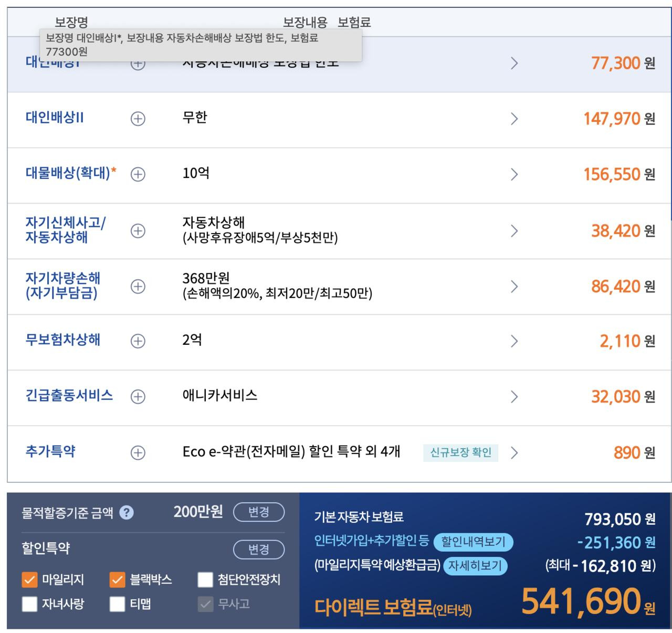Click 변경 button for 물적할증기준 금액
The image size is (672, 633).
[259, 512]
